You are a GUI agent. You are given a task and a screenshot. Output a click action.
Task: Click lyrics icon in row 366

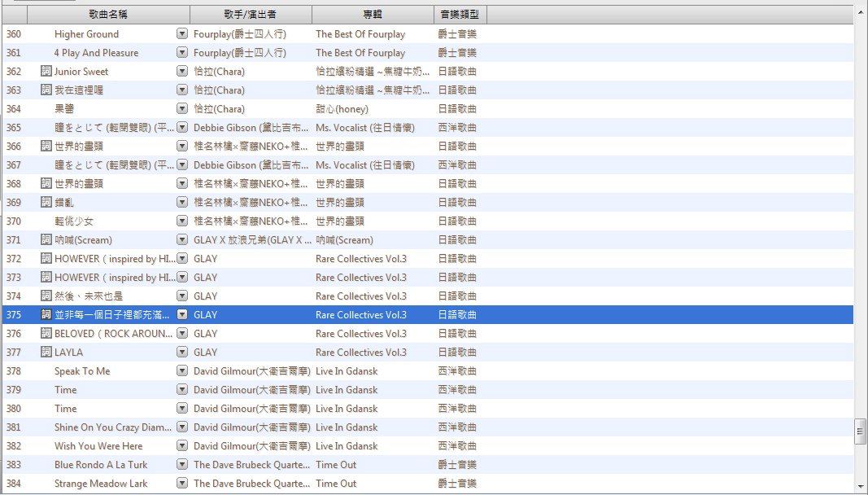(x=46, y=147)
